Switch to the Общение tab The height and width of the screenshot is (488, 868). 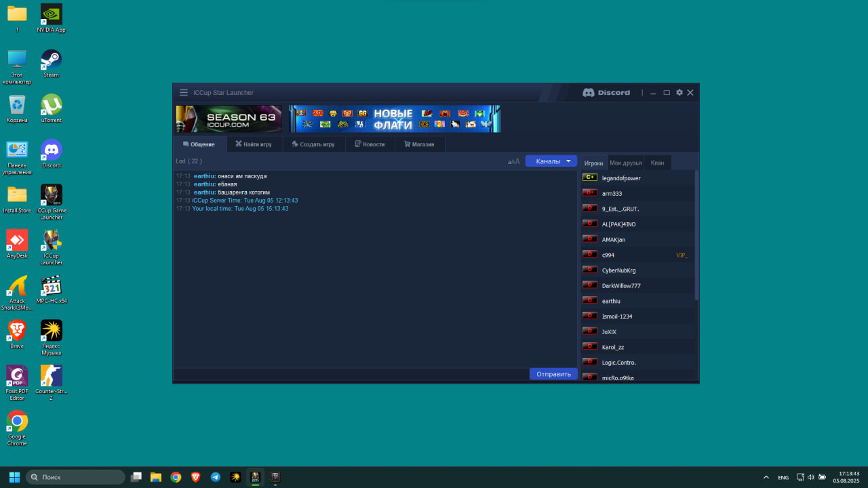[199, 144]
